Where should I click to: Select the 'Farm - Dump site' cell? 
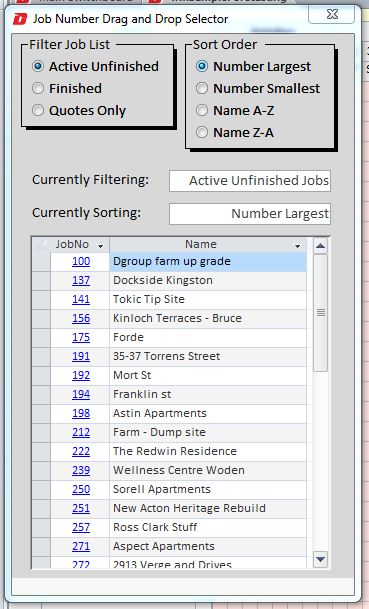(x=208, y=433)
